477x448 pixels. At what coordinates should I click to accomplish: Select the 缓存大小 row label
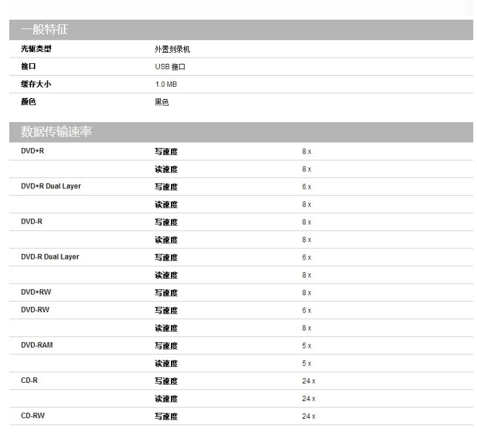pyautogui.click(x=36, y=85)
